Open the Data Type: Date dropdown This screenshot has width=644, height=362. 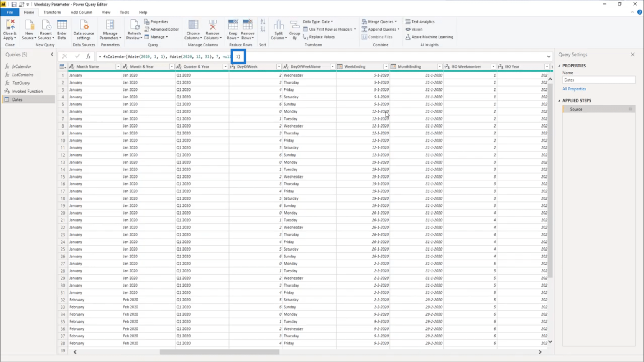pos(318,22)
